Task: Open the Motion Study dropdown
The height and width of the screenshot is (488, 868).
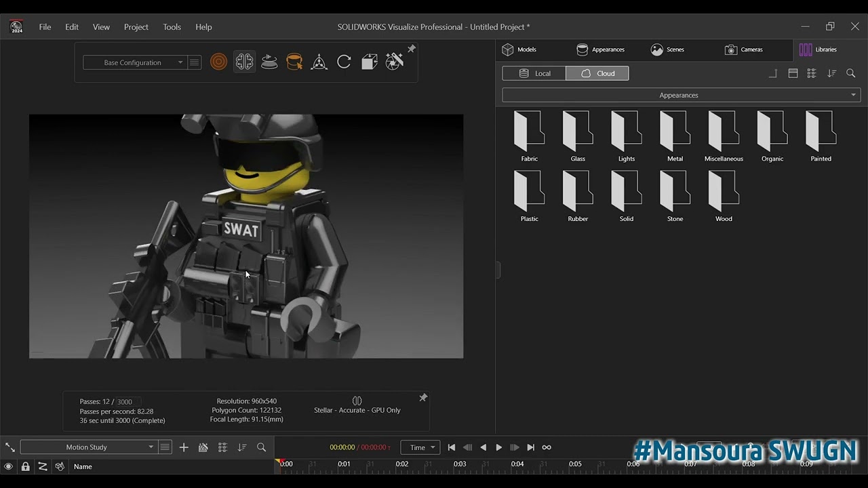Action: pyautogui.click(x=88, y=447)
